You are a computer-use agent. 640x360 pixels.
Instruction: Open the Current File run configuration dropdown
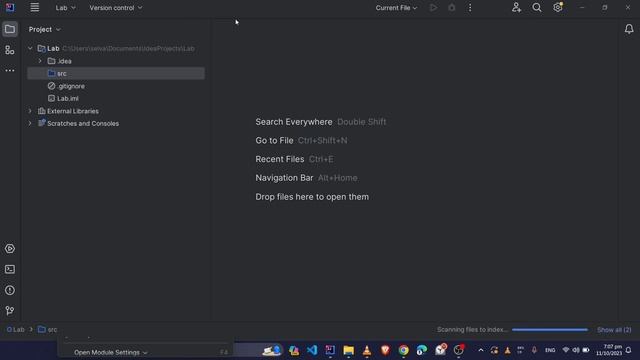click(x=396, y=8)
